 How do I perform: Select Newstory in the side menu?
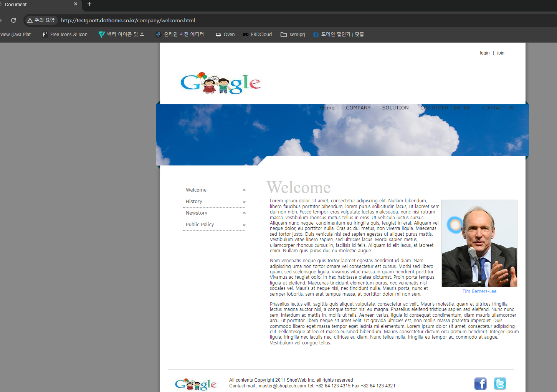[x=197, y=213]
